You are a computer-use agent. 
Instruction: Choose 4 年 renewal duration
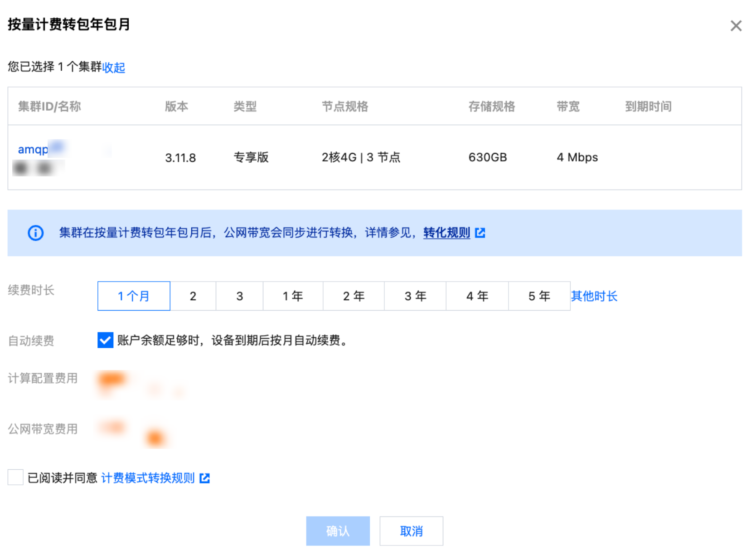(x=477, y=296)
